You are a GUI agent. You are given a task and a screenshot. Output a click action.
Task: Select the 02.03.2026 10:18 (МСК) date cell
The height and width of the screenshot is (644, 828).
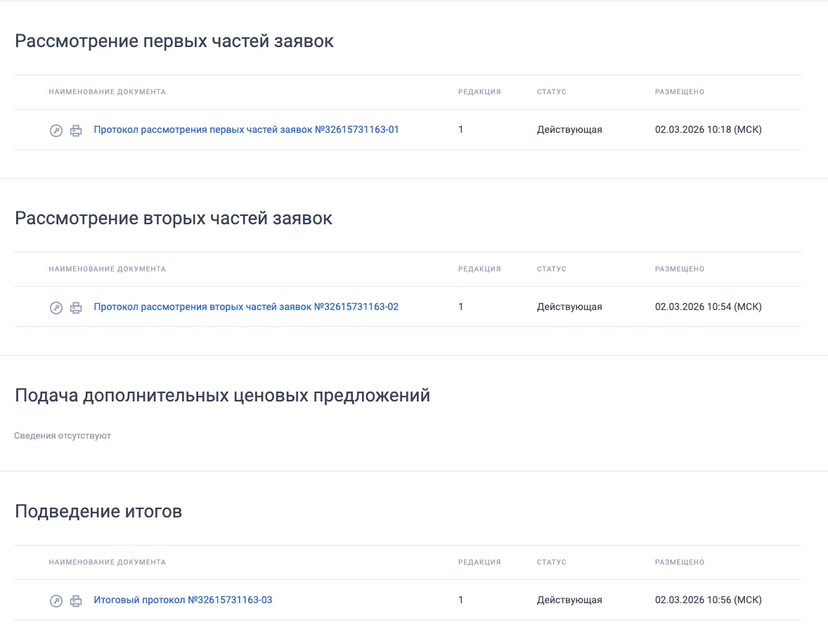tap(708, 129)
